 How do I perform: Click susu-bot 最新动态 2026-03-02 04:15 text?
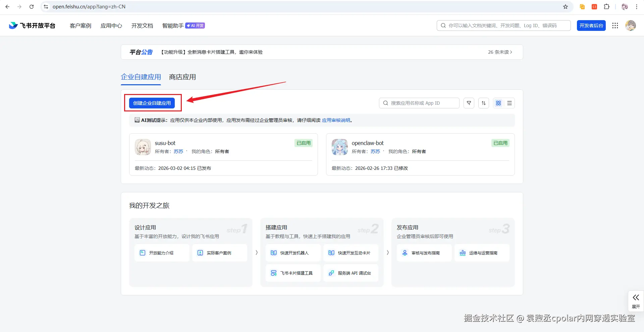pyautogui.click(x=173, y=168)
